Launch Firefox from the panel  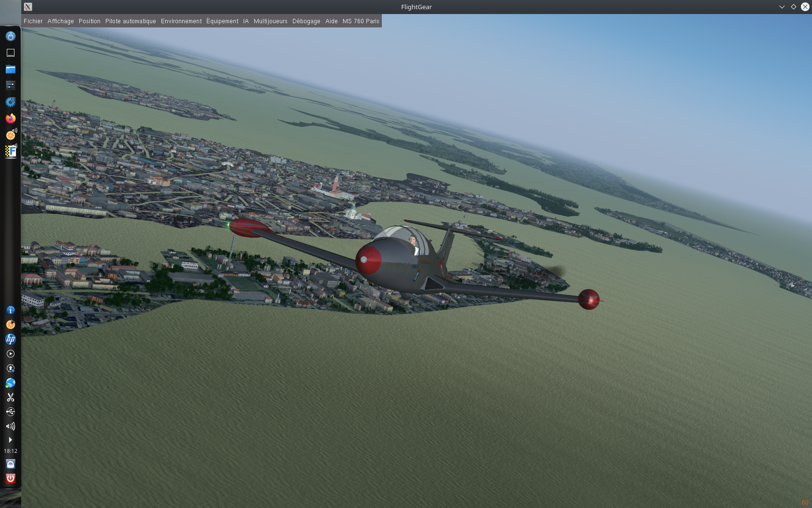coord(10,119)
